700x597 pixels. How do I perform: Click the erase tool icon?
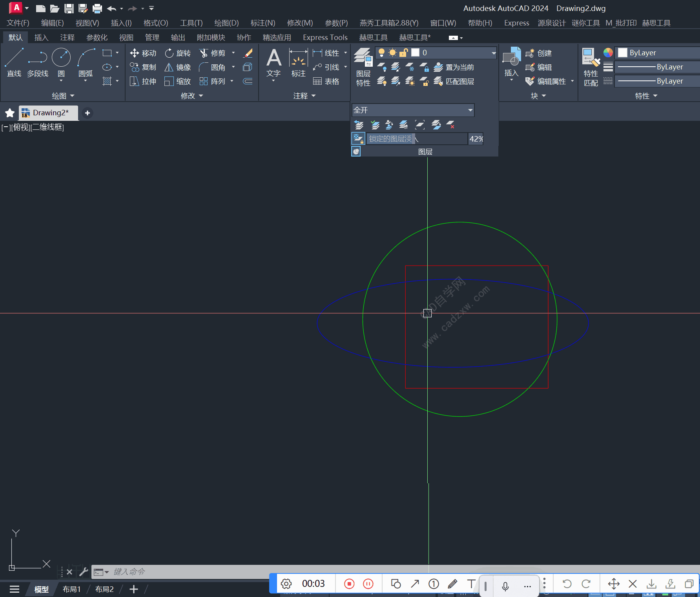[x=248, y=53]
